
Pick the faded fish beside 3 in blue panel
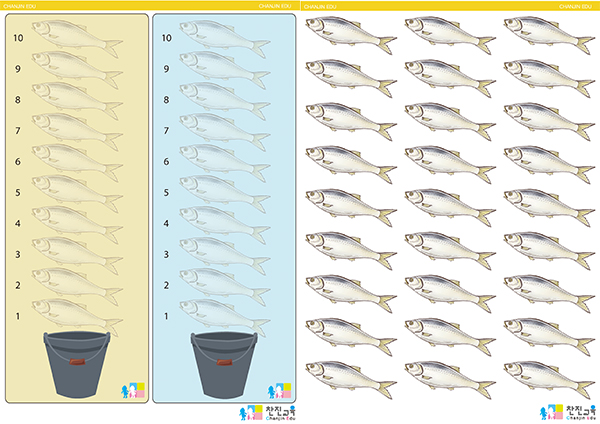coord(225,256)
